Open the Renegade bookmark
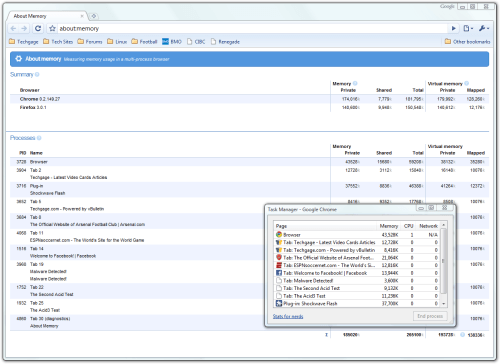The height and width of the screenshot is (364, 500). click(225, 42)
